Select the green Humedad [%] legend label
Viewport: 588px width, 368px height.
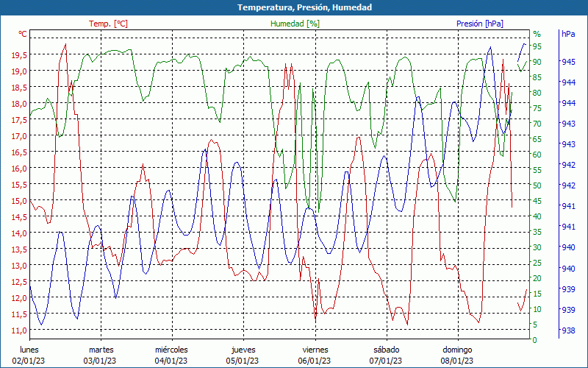tap(295, 24)
